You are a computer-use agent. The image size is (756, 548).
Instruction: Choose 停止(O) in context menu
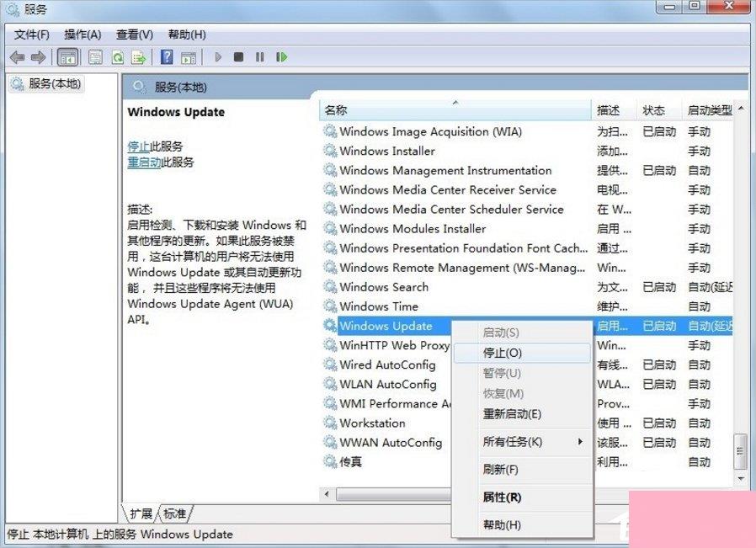(522, 353)
